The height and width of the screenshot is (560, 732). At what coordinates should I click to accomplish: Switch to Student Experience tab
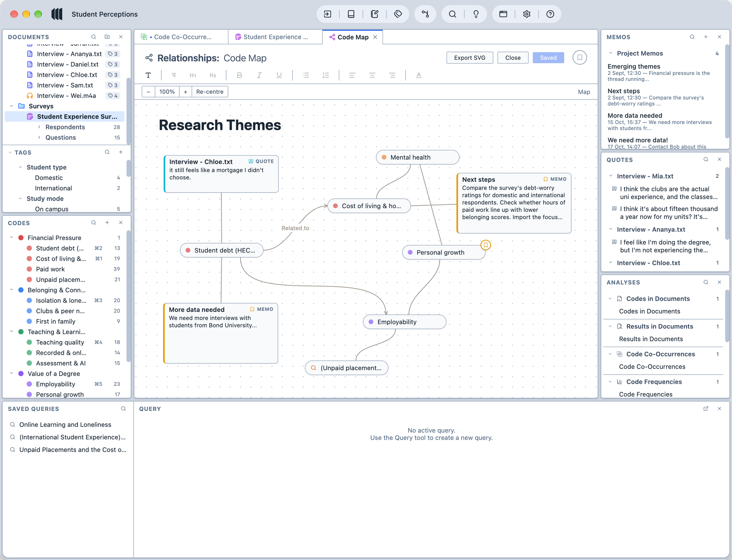275,37
